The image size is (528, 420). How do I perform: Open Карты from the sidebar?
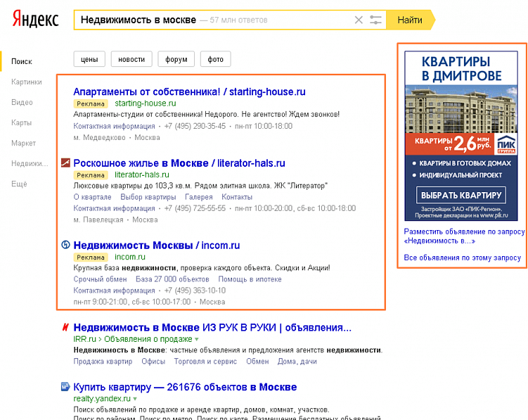pyautogui.click(x=21, y=122)
